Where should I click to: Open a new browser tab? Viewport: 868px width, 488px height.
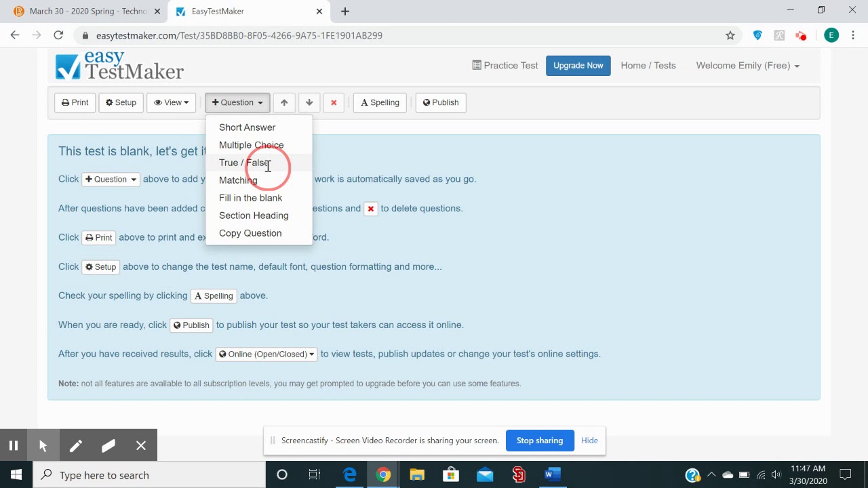345,12
